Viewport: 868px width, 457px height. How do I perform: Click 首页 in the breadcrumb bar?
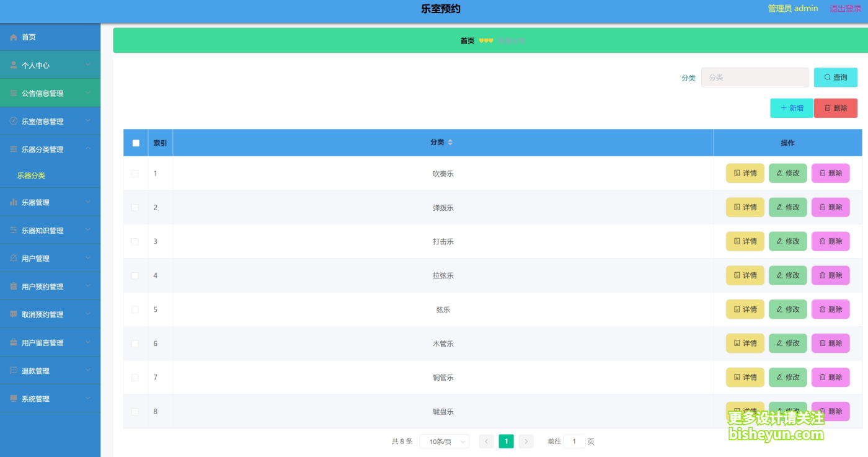pos(467,41)
